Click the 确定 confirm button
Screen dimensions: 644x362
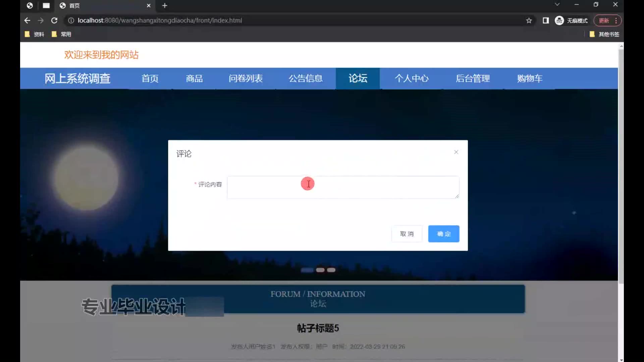[443, 234]
